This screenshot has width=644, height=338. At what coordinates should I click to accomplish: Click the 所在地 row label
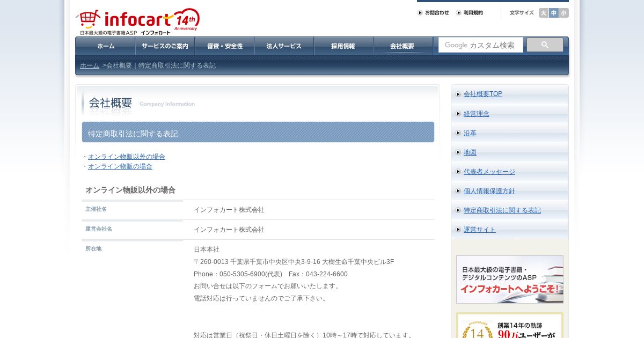(x=93, y=249)
